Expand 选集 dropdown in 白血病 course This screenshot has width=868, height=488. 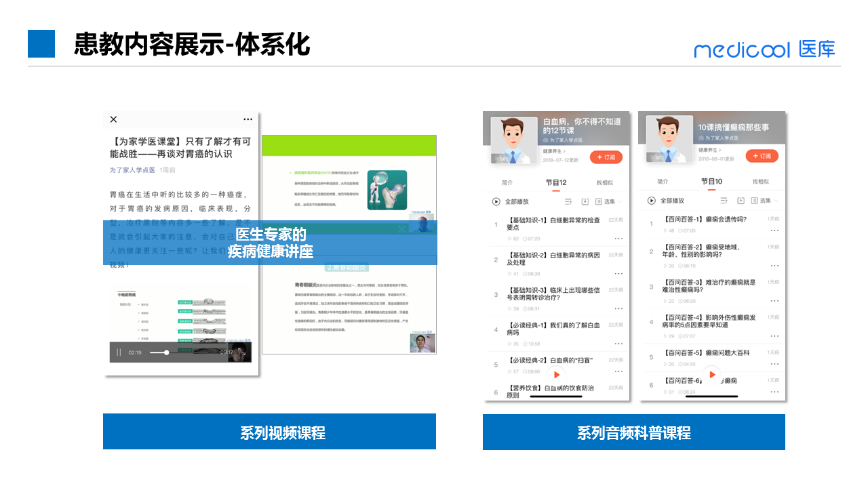(x=608, y=201)
